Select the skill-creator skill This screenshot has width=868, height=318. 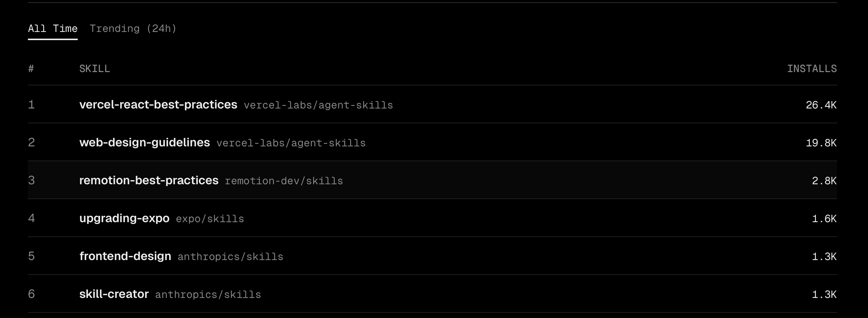coord(114,294)
